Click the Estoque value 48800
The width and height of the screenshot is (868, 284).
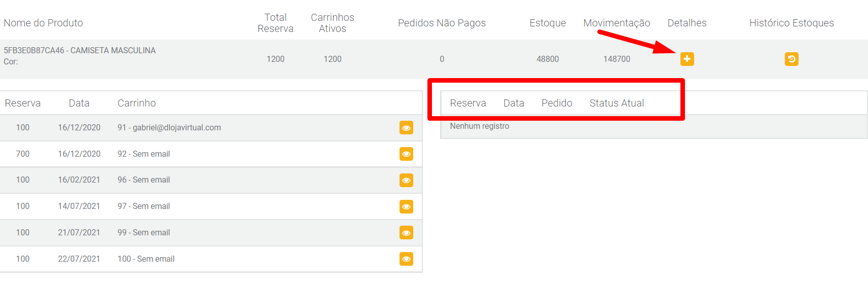coord(548,59)
